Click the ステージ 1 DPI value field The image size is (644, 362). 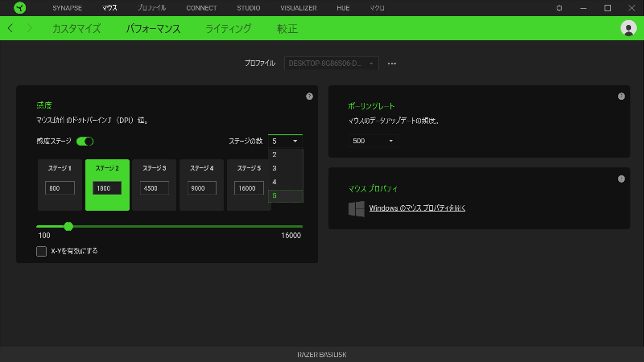[60, 187]
